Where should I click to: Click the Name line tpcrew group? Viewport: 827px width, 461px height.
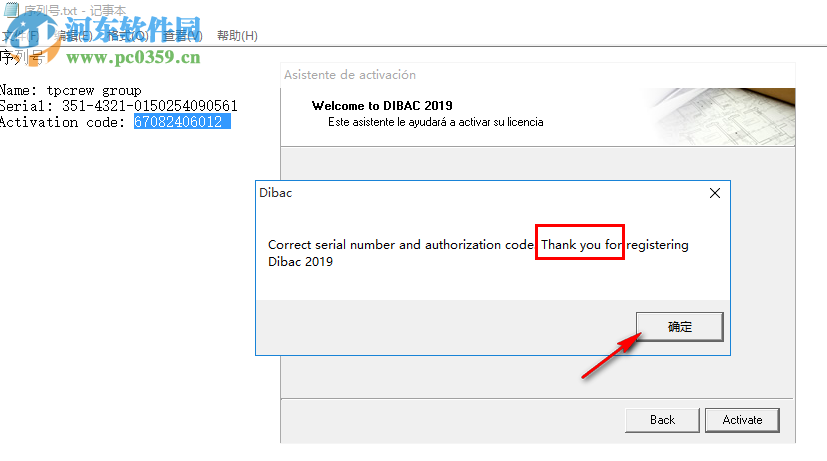click(x=71, y=90)
